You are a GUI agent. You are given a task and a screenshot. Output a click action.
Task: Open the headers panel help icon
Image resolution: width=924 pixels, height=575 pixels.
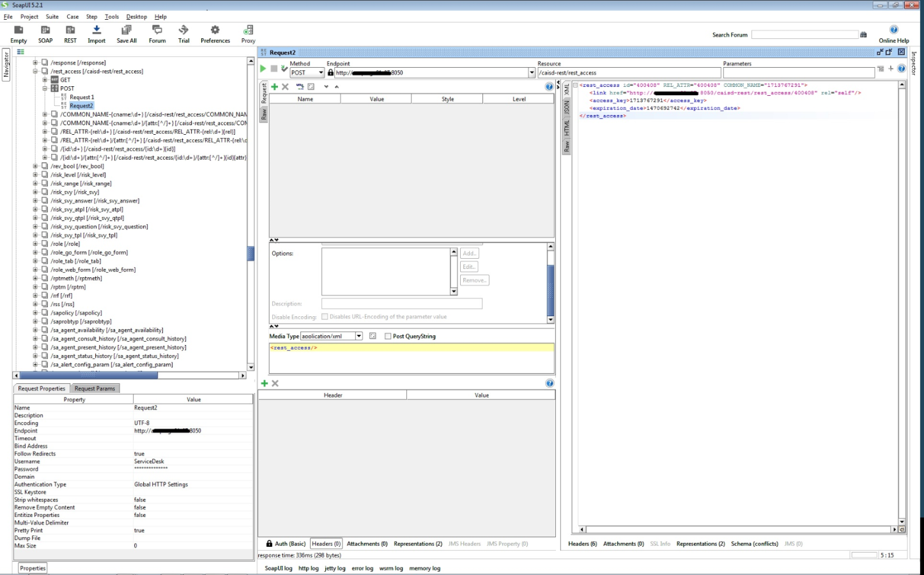pos(550,383)
